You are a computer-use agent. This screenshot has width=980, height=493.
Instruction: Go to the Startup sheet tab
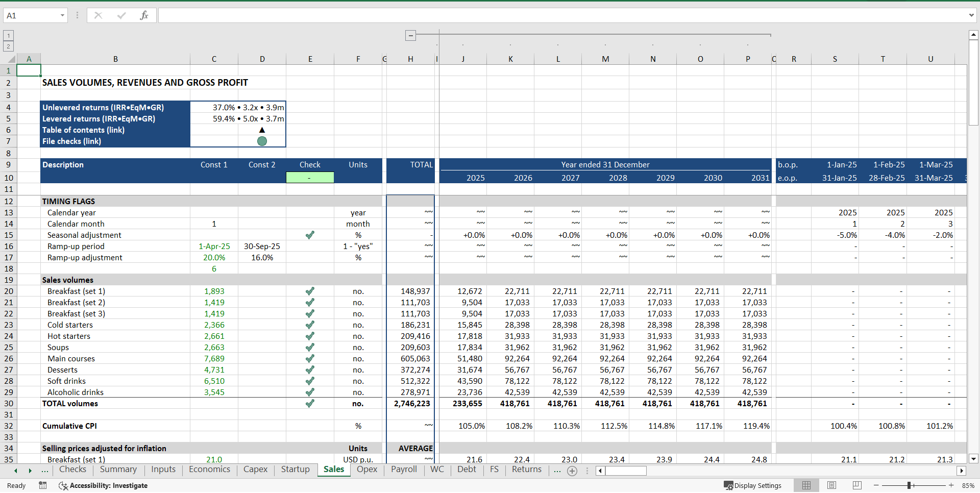point(295,470)
